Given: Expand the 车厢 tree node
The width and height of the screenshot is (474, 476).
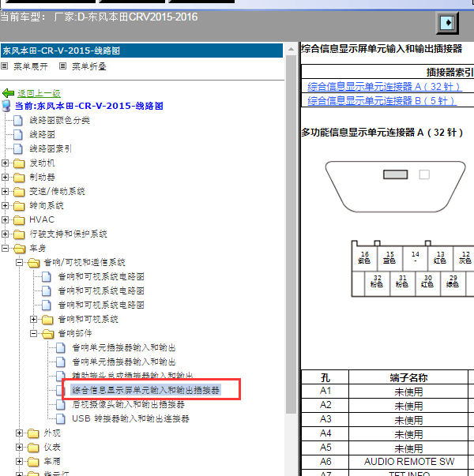Looking at the screenshot, I should point(19,461).
